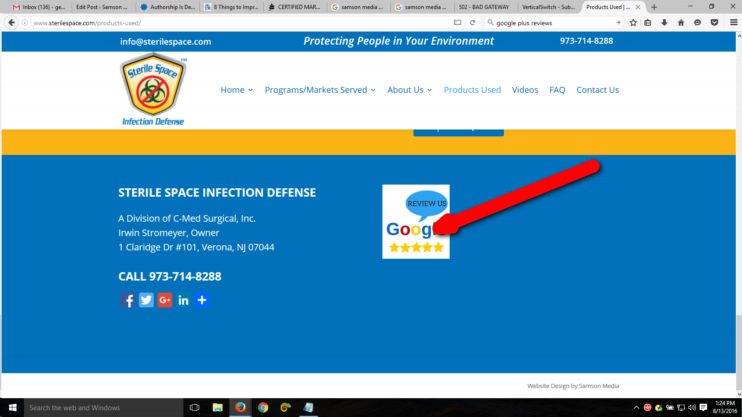Switch to the 502 - BAD GATEWAY tab
The height and width of the screenshot is (417, 742).
tap(484, 7)
